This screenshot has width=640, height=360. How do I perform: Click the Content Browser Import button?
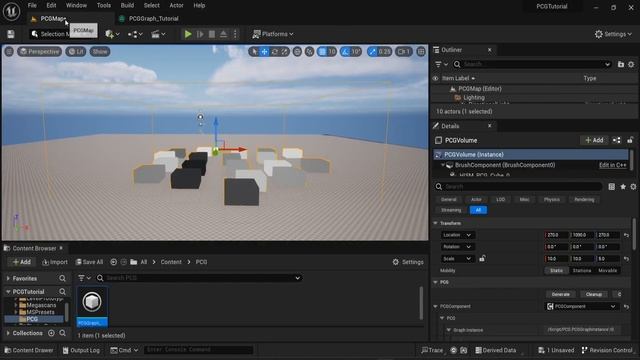tap(55, 262)
